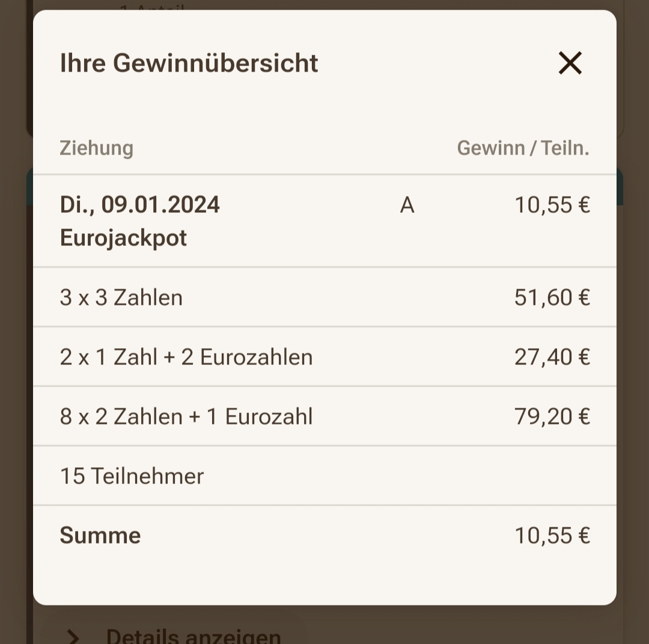
Task: Expand the Details anzeigen chevron arrow
Action: click(73, 637)
